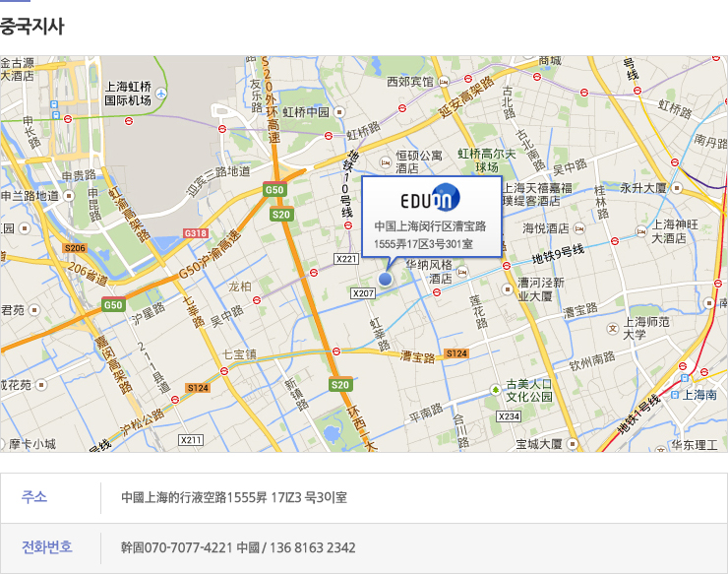Click the red G318 road shield

tap(196, 233)
